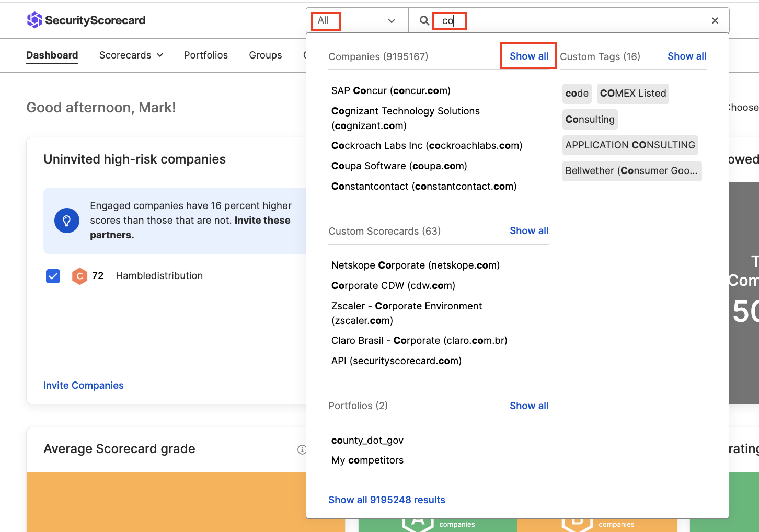Image resolution: width=759 pixels, height=532 pixels.
Task: Select Corporate CDW (cdw.com) scorecard
Action: (x=393, y=285)
